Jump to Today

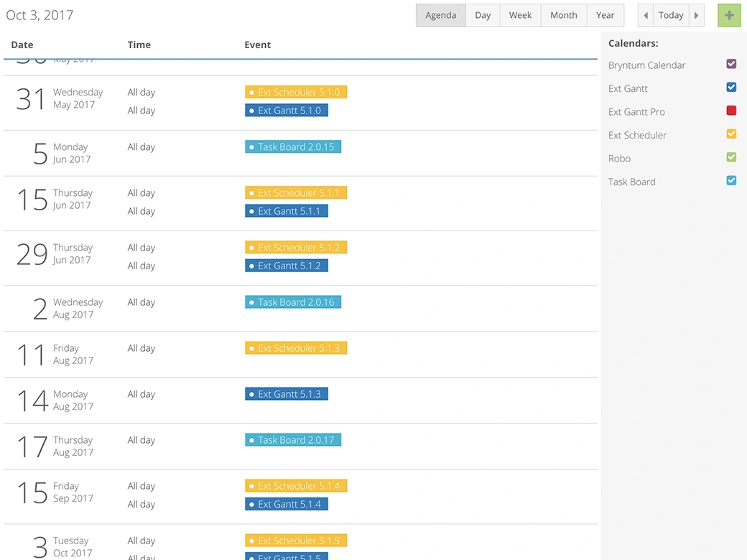671,15
